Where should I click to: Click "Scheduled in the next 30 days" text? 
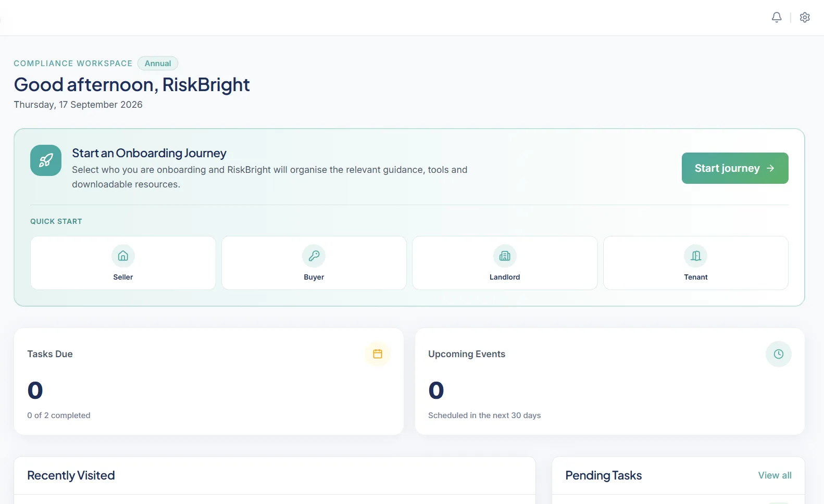point(484,415)
